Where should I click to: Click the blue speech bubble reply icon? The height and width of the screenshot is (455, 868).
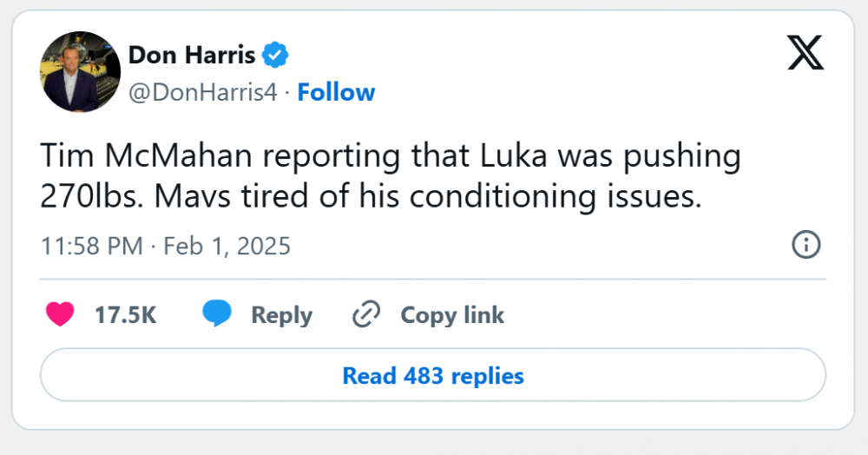[217, 313]
